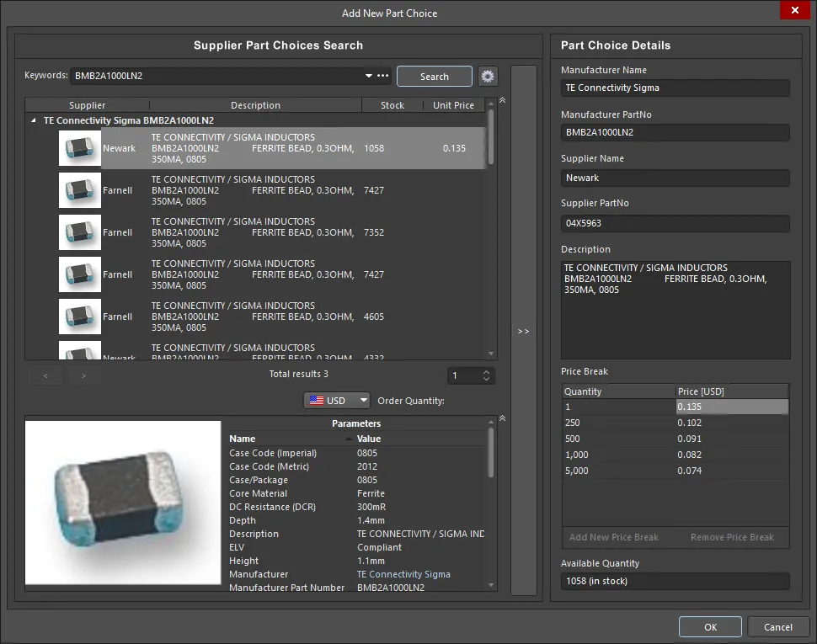Select the Core Material parameter row
Image resolution: width=817 pixels, height=644 pixels.
pyautogui.click(x=356, y=493)
